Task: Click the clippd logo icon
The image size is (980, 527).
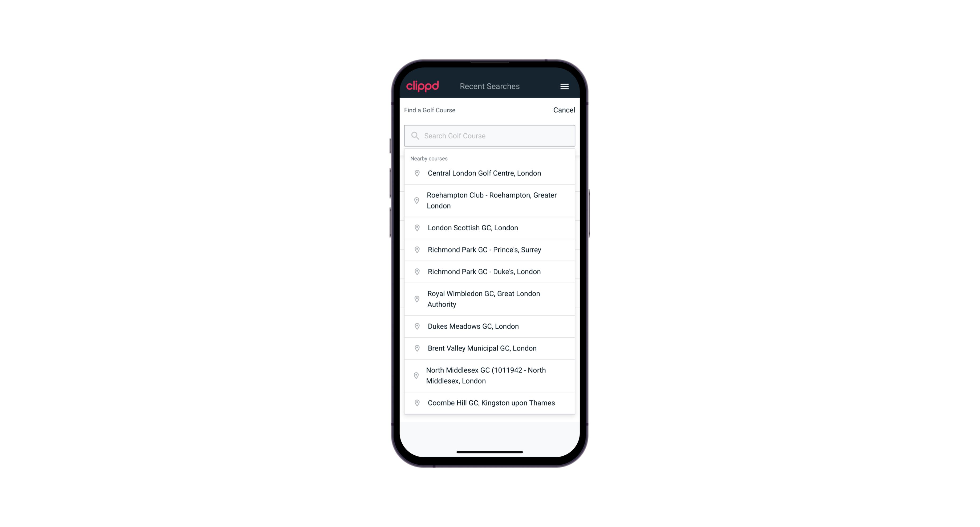Action: [423, 86]
